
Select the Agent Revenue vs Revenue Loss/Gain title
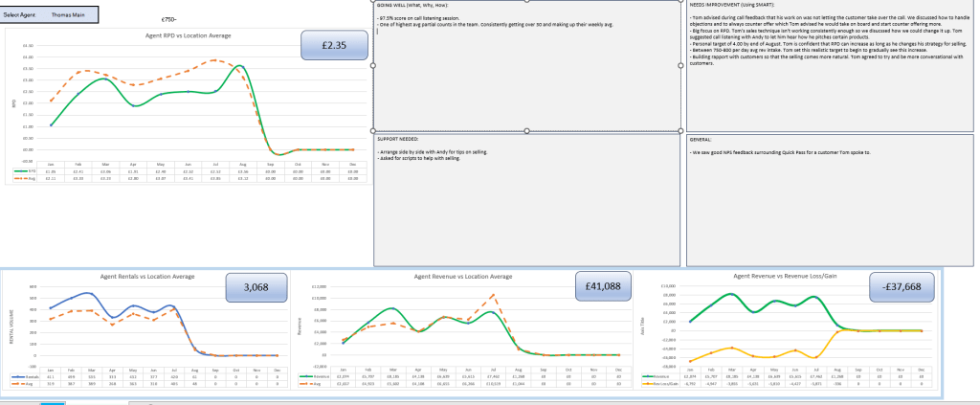[x=781, y=276]
